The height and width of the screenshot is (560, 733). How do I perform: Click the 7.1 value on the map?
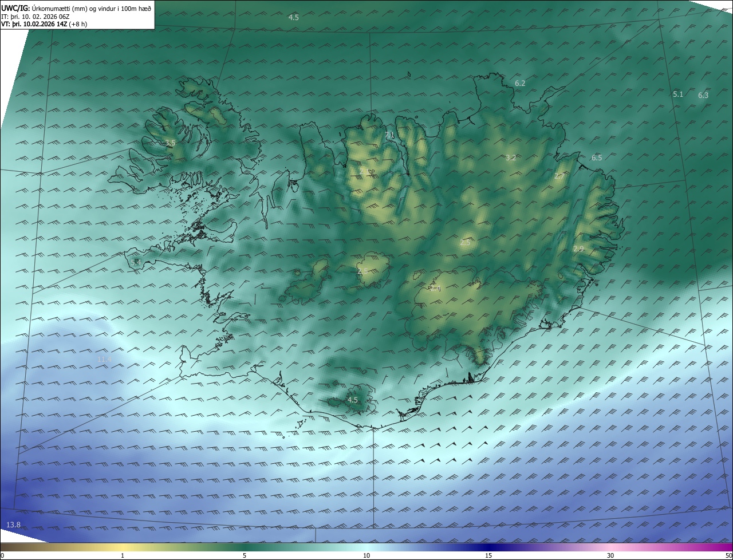(x=390, y=135)
